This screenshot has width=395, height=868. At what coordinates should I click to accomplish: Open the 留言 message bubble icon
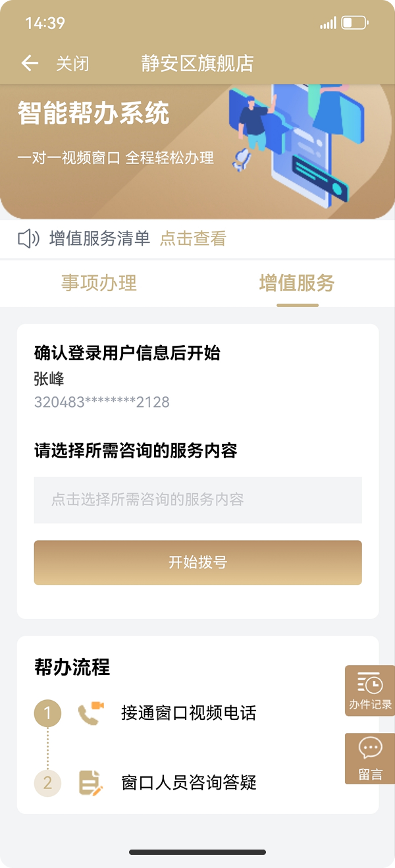(370, 758)
